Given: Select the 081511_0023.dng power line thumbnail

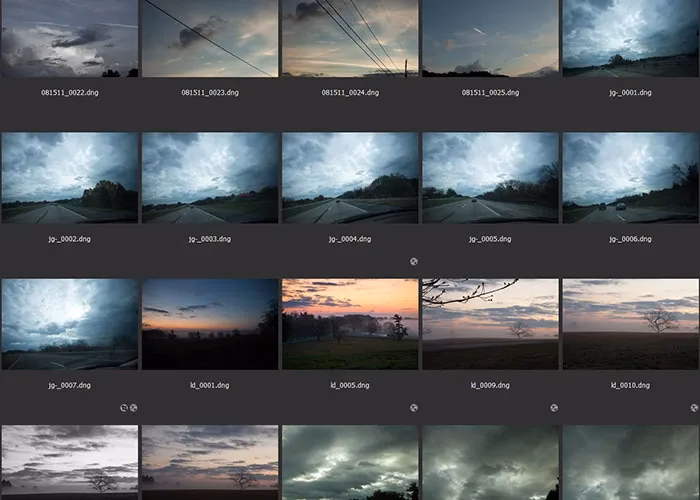Looking at the screenshot, I should pos(210,38).
